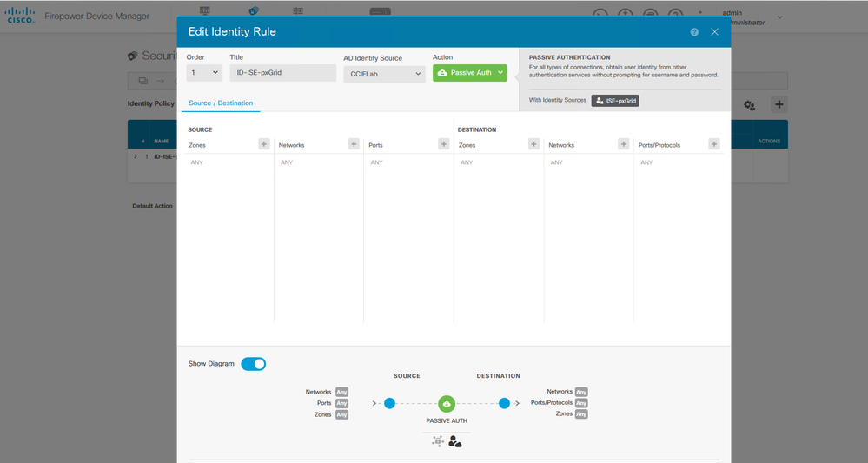Click ANY under source Ports column
The height and width of the screenshot is (463, 868).
coord(377,162)
